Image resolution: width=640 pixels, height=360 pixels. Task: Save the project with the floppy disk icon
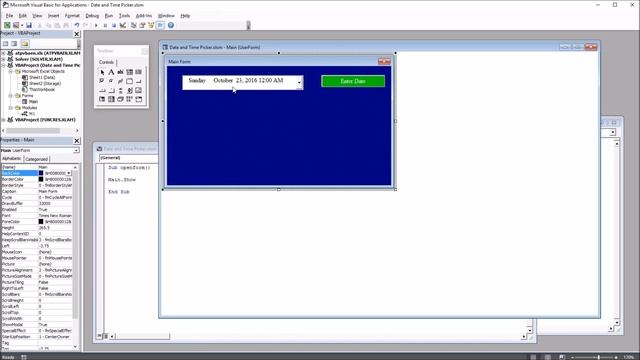pyautogui.click(x=29, y=25)
